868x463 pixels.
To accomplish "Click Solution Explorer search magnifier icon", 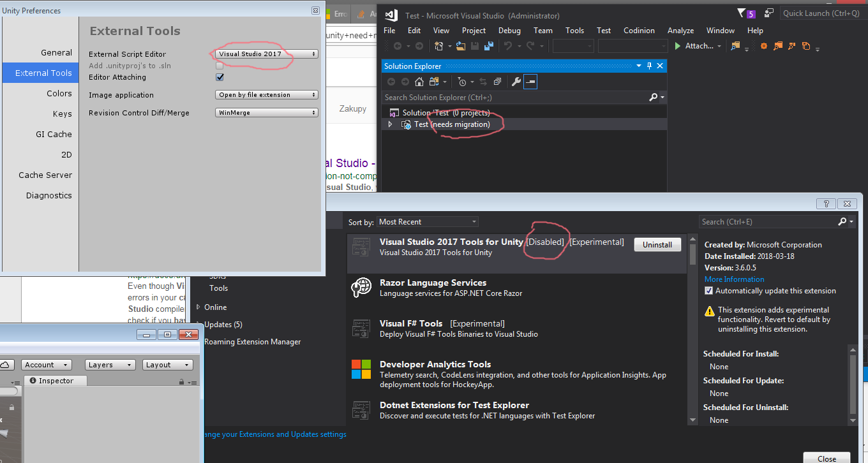I will click(x=653, y=97).
